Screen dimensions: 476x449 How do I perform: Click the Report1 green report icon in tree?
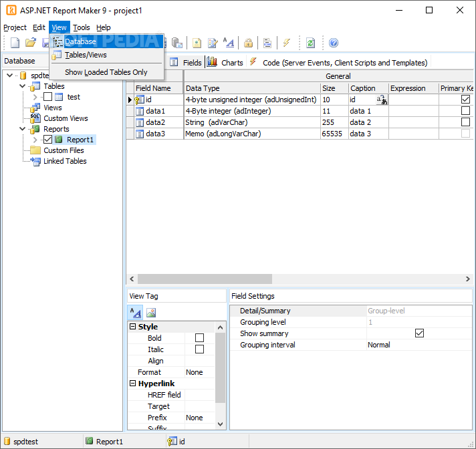(59, 140)
